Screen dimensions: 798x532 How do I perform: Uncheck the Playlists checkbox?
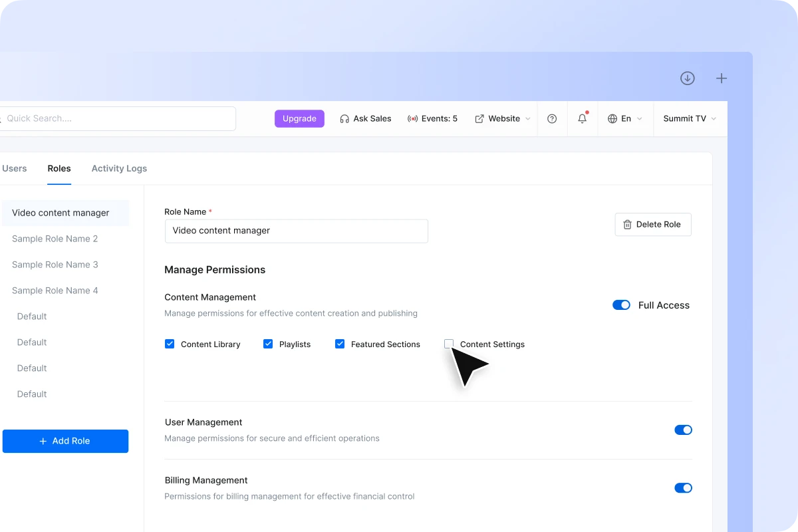click(x=268, y=344)
